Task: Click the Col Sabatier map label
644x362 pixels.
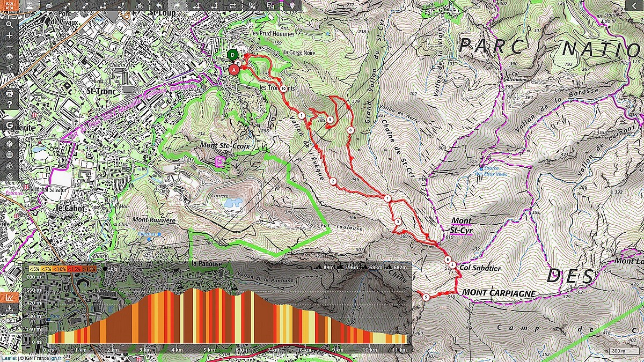Action: tap(480, 268)
